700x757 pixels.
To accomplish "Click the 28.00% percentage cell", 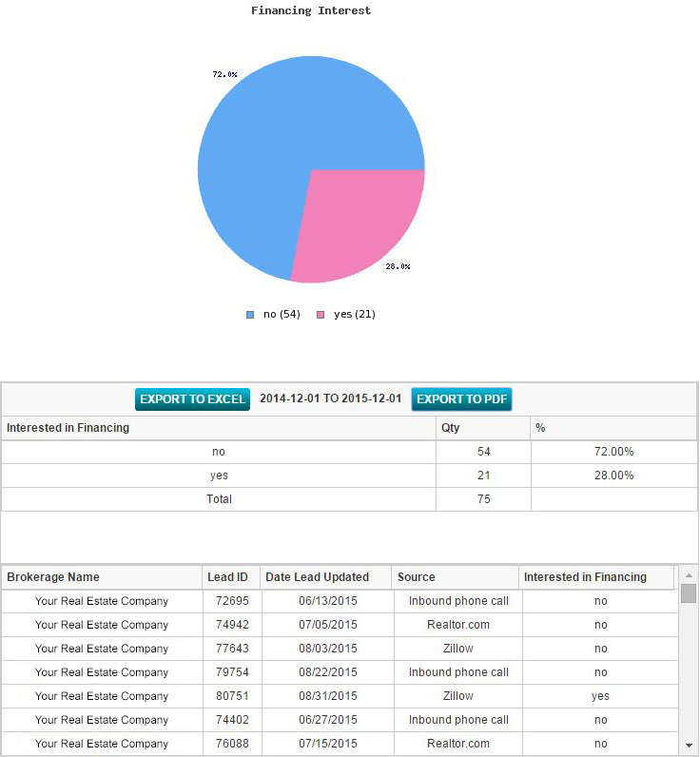I will (612, 476).
